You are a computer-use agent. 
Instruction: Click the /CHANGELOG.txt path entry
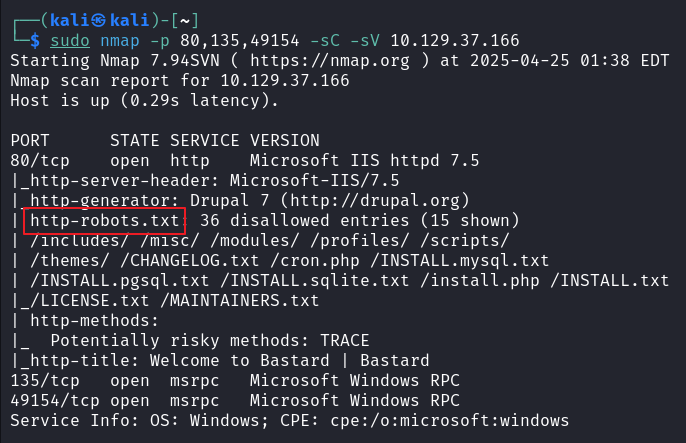coord(190,261)
